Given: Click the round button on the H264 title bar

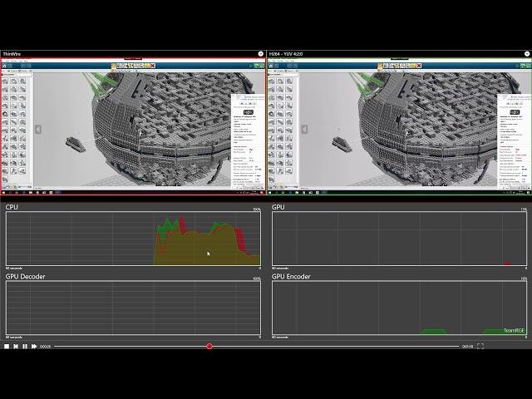Looking at the screenshot, I should pyautogui.click(x=527, y=53).
